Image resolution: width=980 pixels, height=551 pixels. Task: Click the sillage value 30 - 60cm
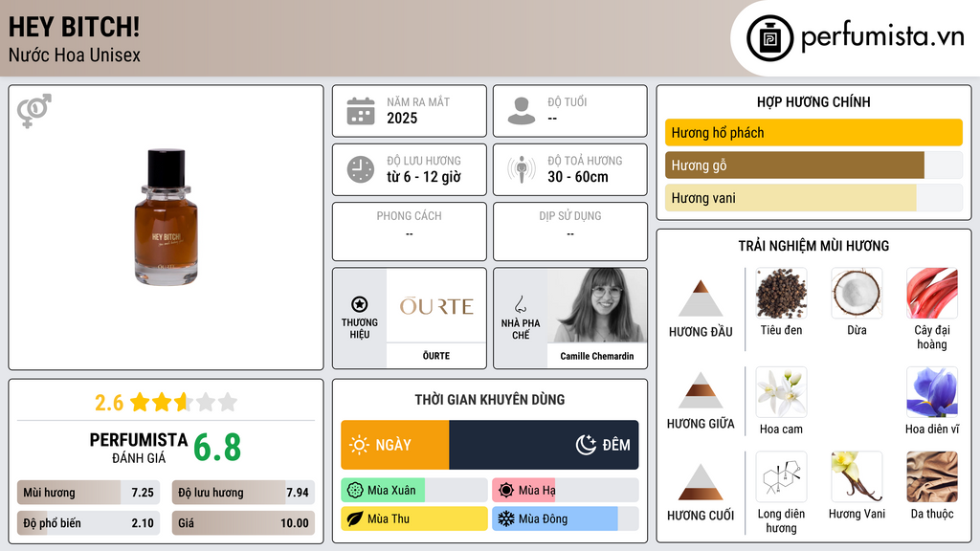click(577, 177)
